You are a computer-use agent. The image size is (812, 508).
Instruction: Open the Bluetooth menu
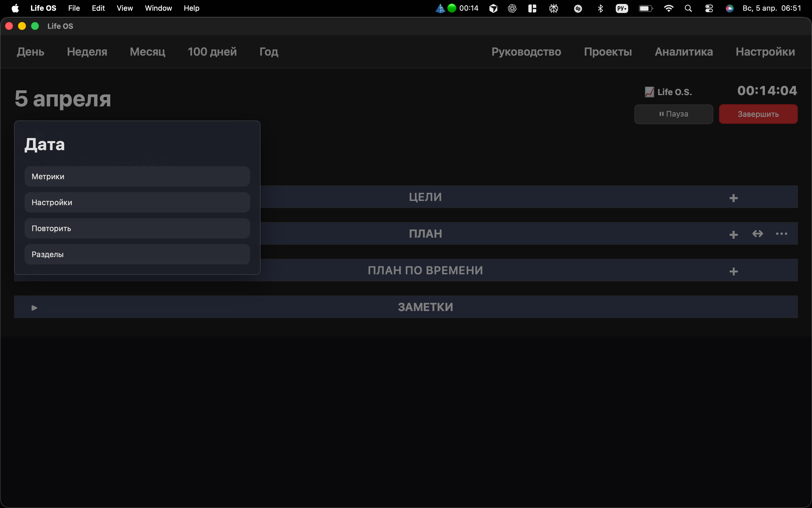pos(600,8)
